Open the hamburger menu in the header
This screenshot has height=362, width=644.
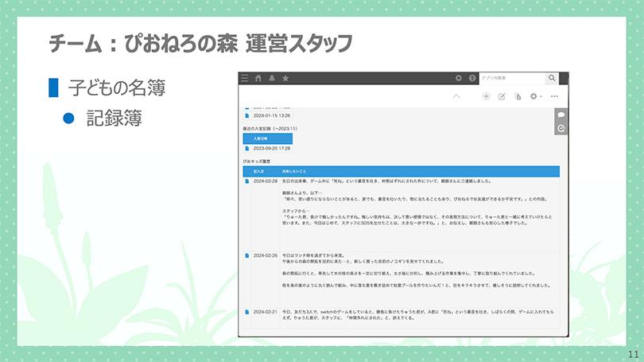(x=245, y=78)
